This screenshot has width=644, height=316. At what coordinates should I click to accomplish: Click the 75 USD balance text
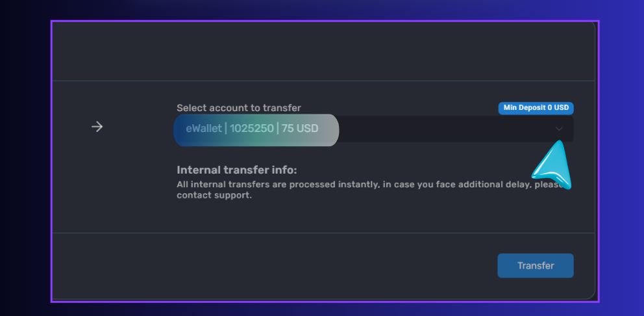[300, 128]
